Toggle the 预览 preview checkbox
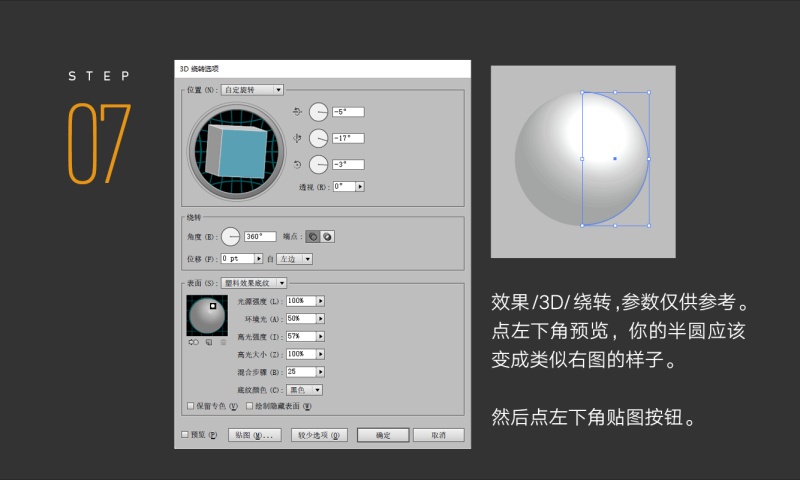Screen dimensions: 800x480 click(185, 435)
